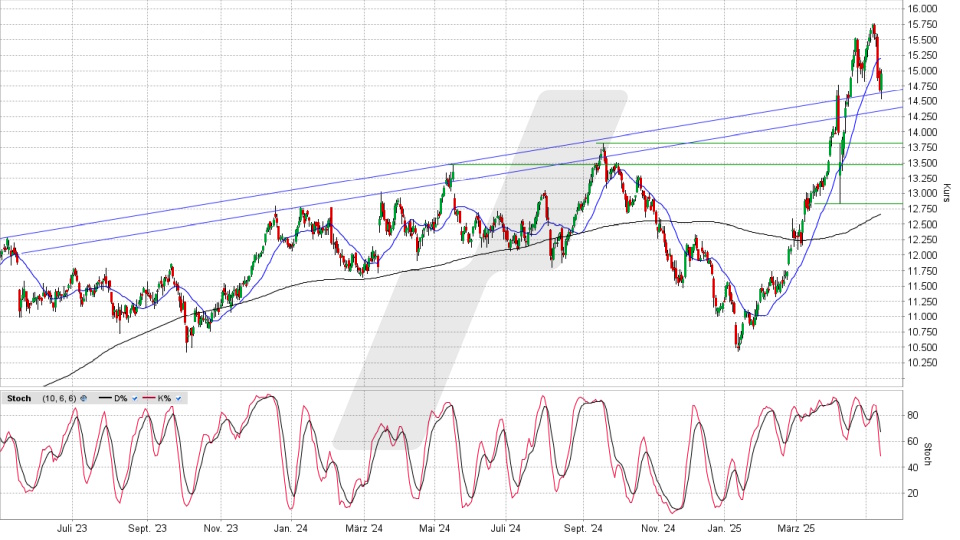
Task: Open the Stoch indicator settings icon
Action: (83, 398)
